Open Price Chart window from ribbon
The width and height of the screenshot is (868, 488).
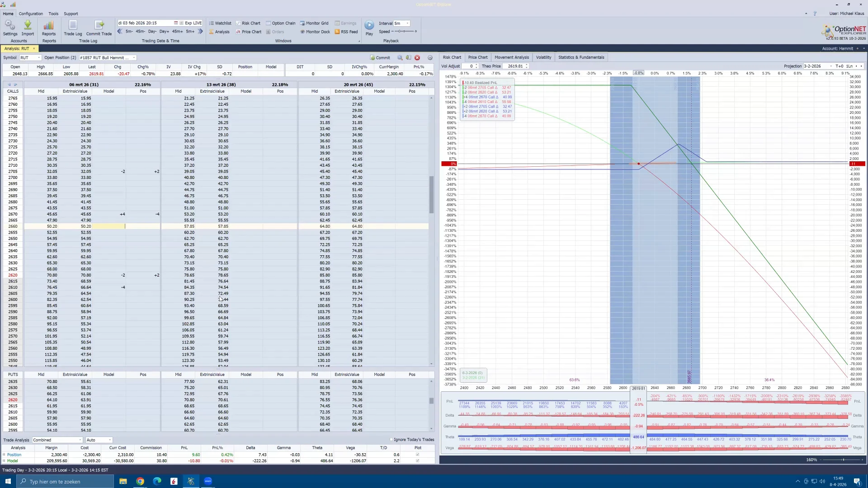click(249, 32)
